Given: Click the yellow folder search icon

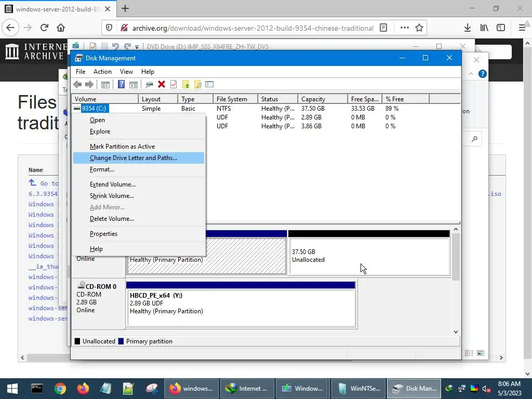Looking at the screenshot, I should (x=198, y=85).
